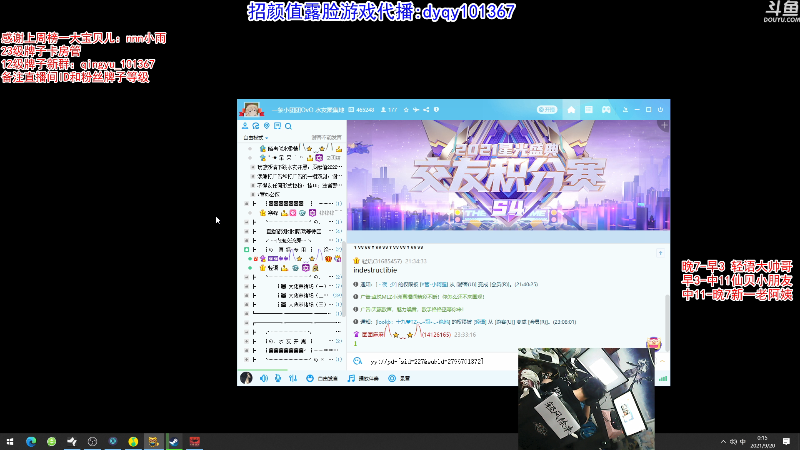
Task: Open the music playback button in bottom bar
Action: pyautogui.click(x=363, y=378)
